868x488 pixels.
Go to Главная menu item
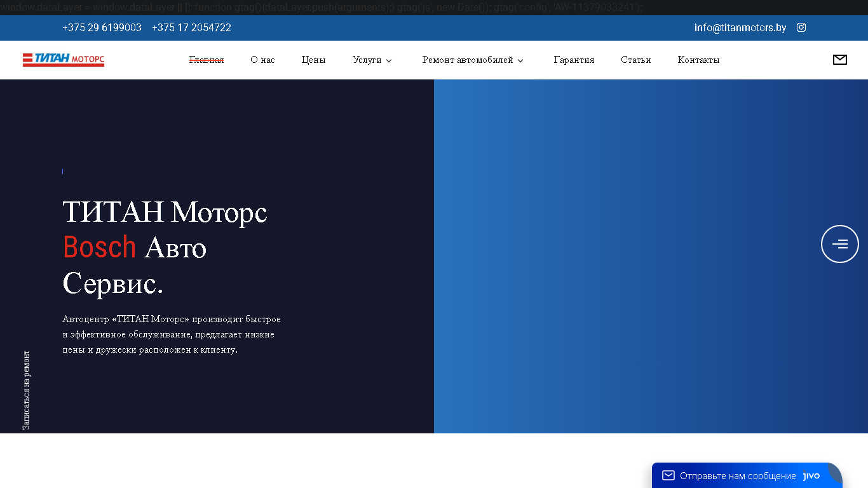point(207,60)
